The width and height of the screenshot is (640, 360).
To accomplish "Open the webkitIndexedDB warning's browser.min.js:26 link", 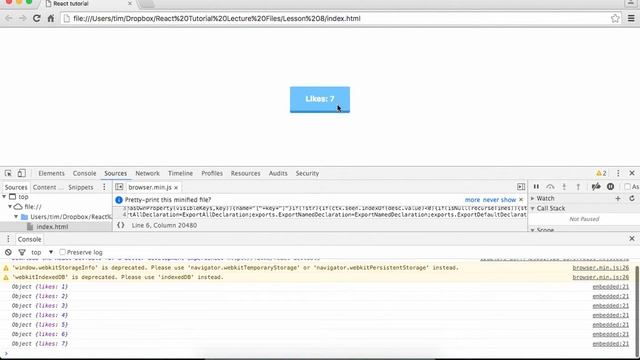I will point(600,277).
